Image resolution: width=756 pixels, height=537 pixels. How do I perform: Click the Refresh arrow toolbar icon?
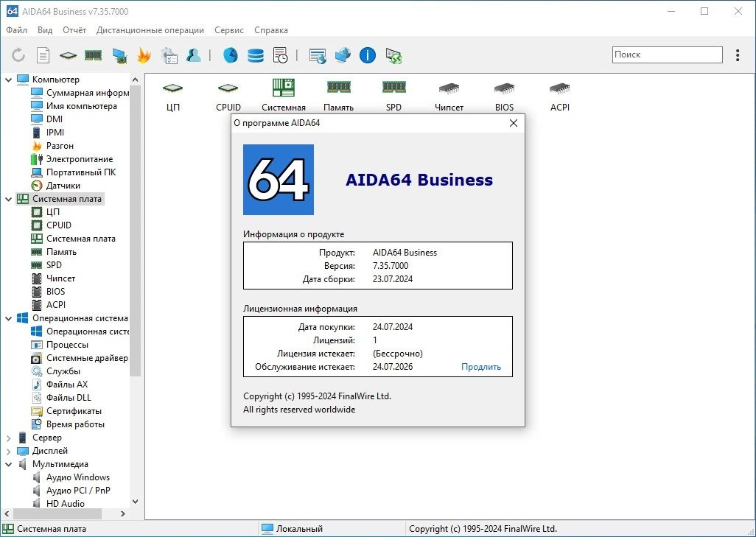point(18,55)
